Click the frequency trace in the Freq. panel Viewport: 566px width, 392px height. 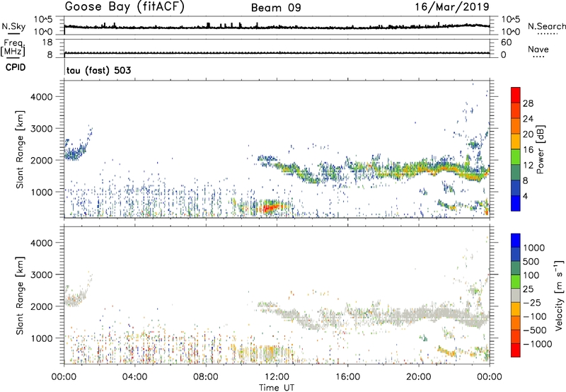[x=277, y=53]
